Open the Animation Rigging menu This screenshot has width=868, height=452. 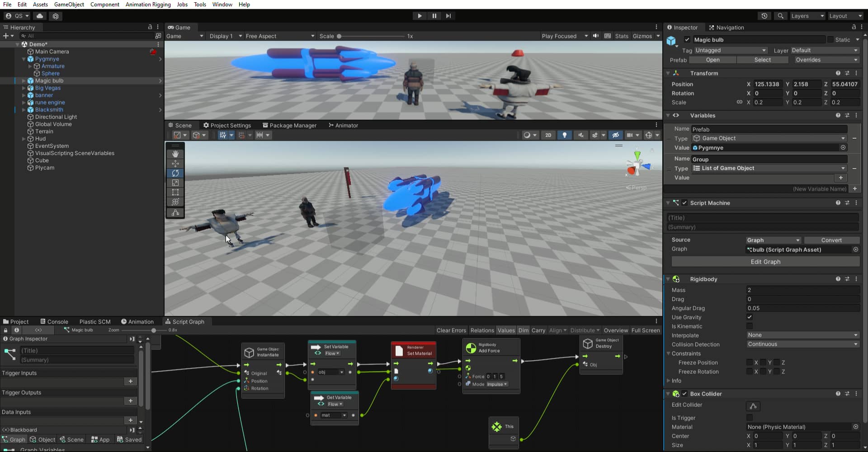tap(147, 5)
